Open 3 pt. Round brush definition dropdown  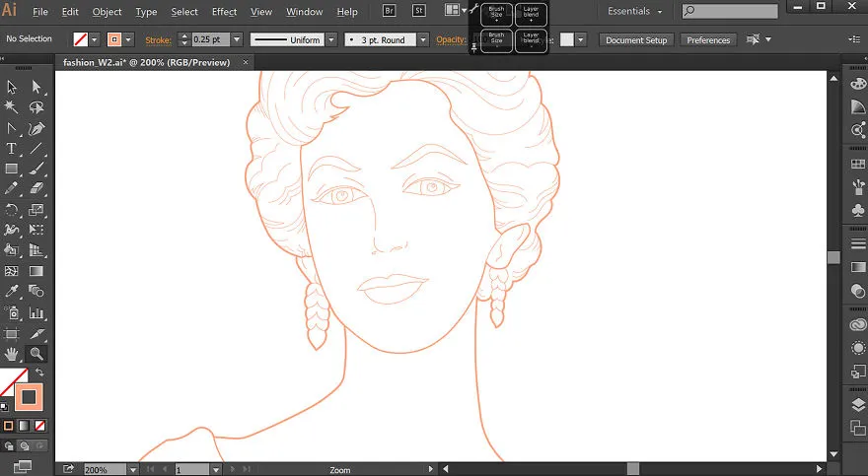[x=423, y=39]
